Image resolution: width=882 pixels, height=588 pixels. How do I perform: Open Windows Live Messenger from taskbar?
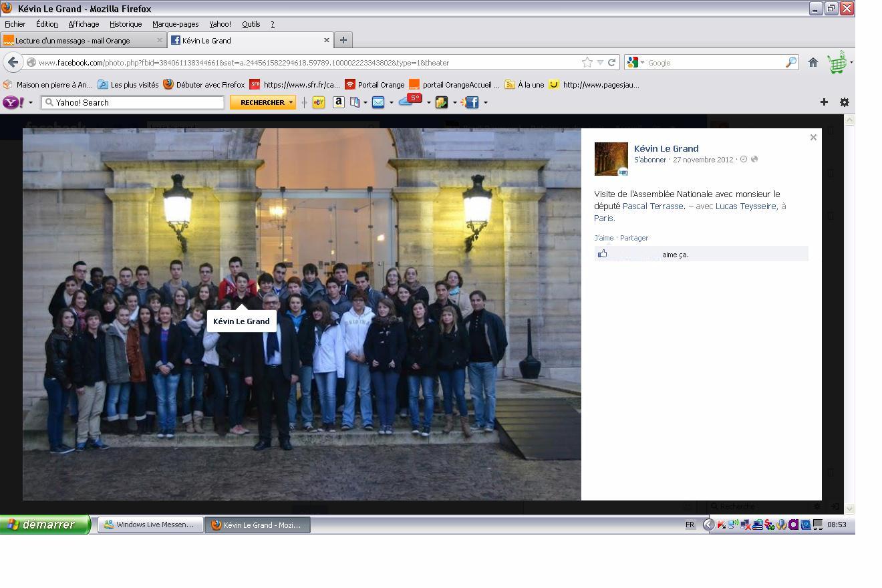(x=148, y=525)
